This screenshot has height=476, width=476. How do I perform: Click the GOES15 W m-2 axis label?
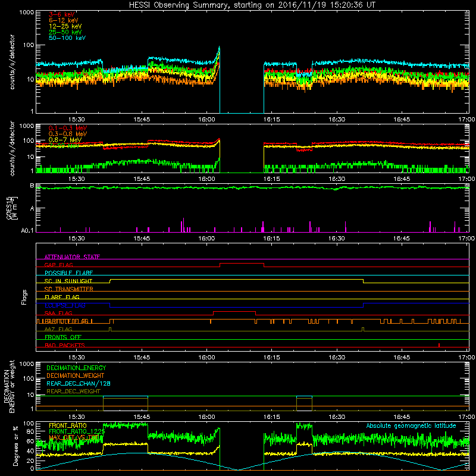click(x=12, y=208)
